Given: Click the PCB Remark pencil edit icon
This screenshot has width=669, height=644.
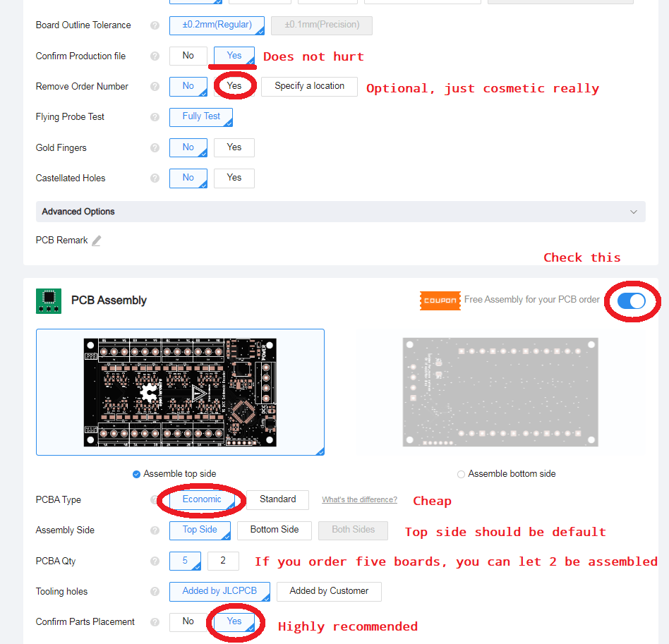Looking at the screenshot, I should [x=97, y=241].
